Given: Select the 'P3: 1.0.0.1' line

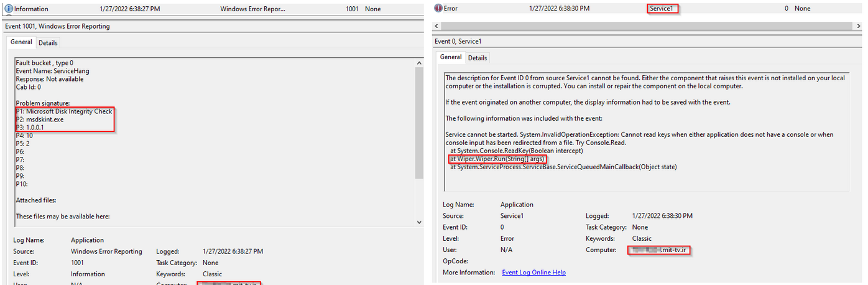Looking at the screenshot, I should coord(30,128).
